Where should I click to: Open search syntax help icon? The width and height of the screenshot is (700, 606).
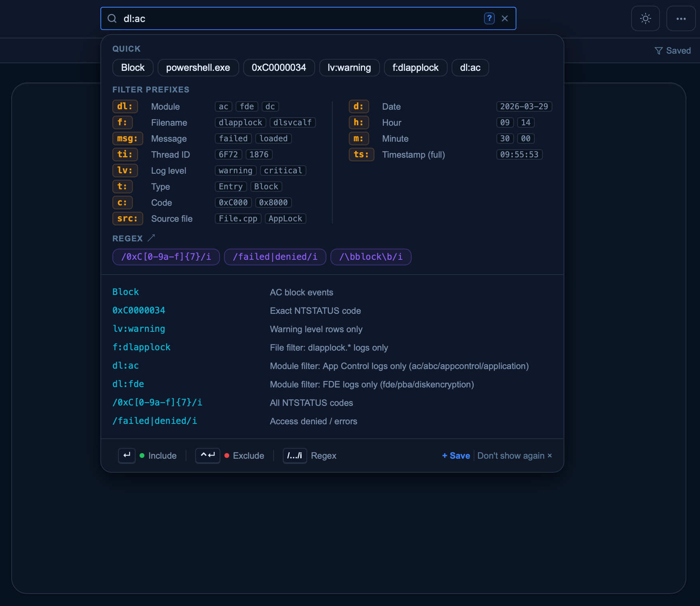(489, 18)
